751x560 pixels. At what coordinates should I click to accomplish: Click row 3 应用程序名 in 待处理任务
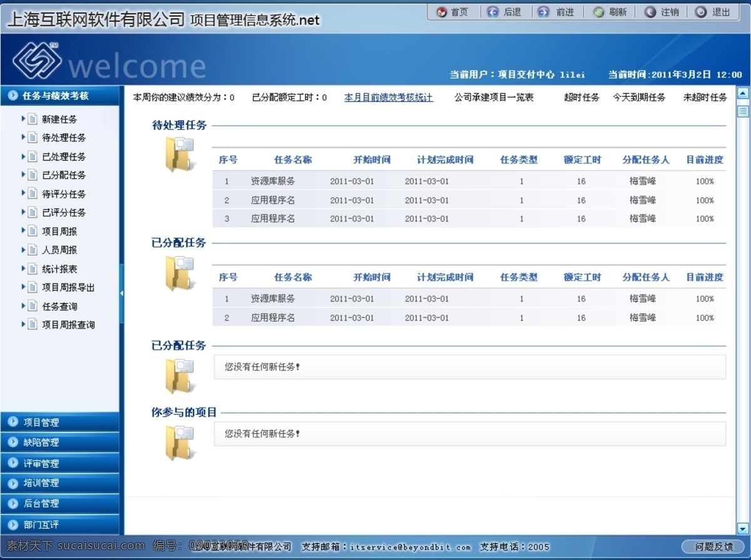pos(273,218)
